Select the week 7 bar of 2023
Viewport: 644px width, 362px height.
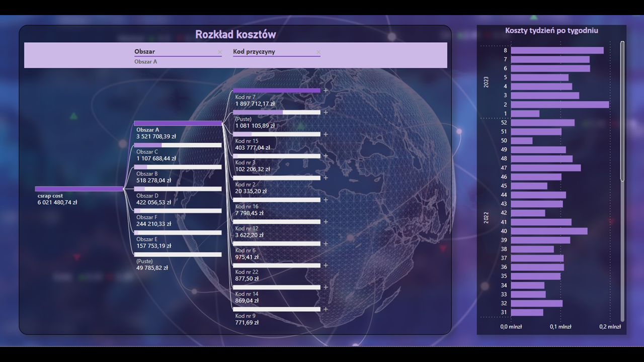pyautogui.click(x=550, y=59)
